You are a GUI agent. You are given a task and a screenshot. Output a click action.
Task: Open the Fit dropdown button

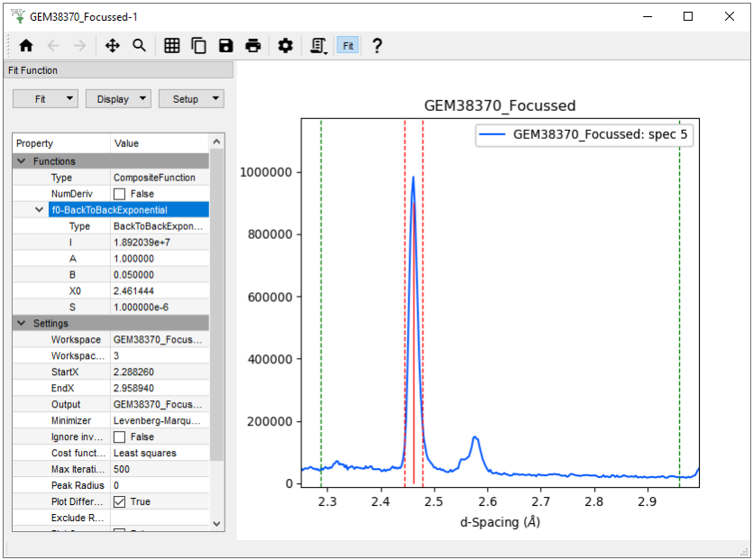(x=45, y=99)
